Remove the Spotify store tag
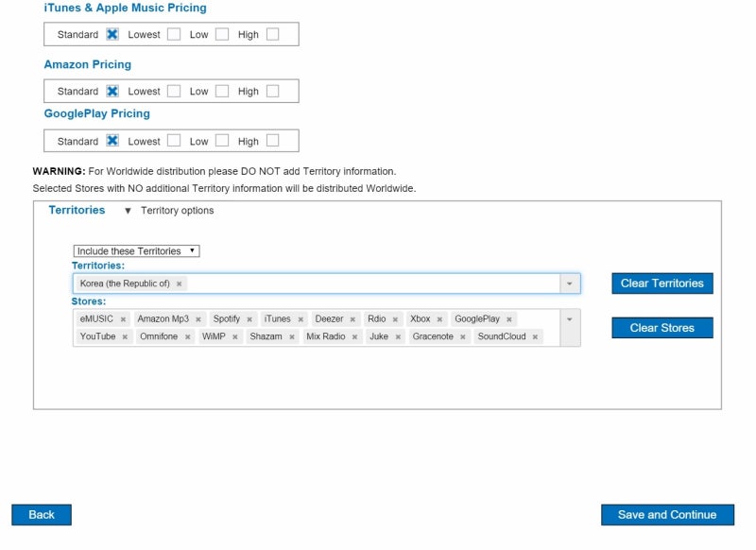Viewport: 756px width, 550px height. (x=249, y=319)
